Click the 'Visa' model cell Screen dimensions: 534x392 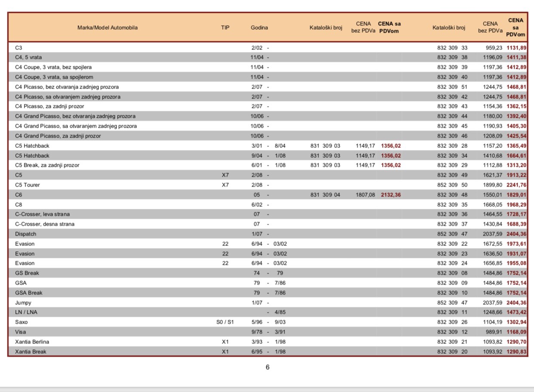21,332
